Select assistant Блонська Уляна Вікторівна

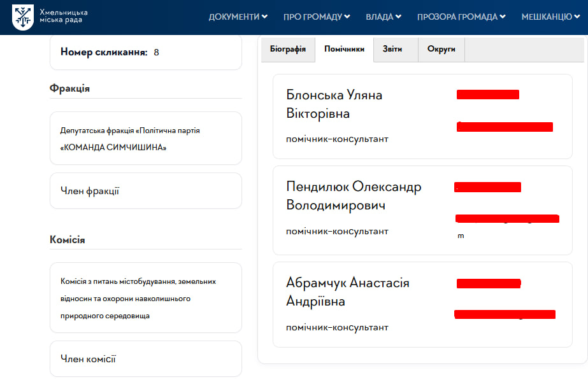pos(334,104)
